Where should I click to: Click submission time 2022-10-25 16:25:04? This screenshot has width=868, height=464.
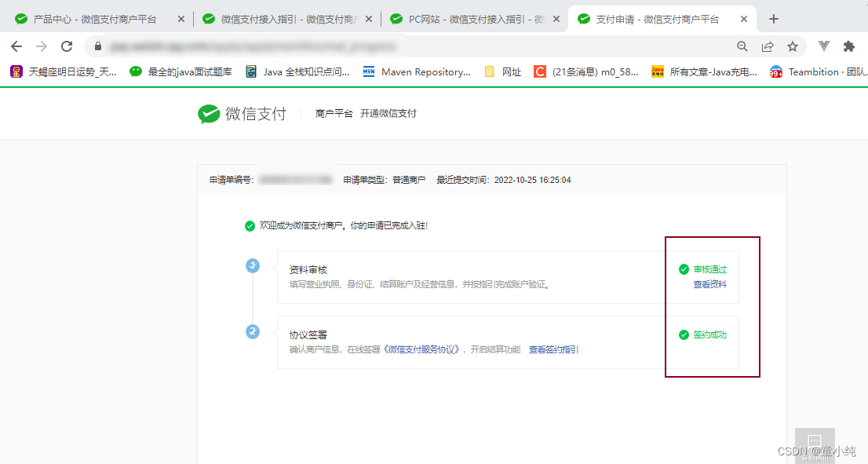pos(533,180)
